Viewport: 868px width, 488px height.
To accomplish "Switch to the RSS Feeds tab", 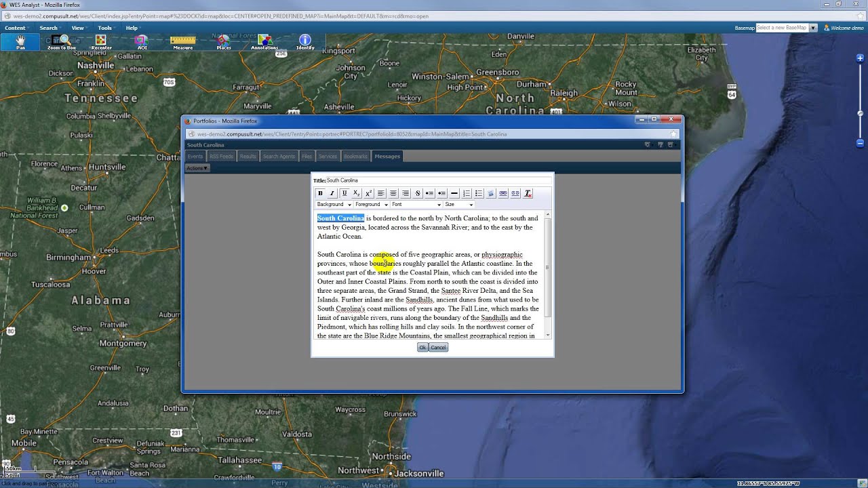I will point(221,157).
